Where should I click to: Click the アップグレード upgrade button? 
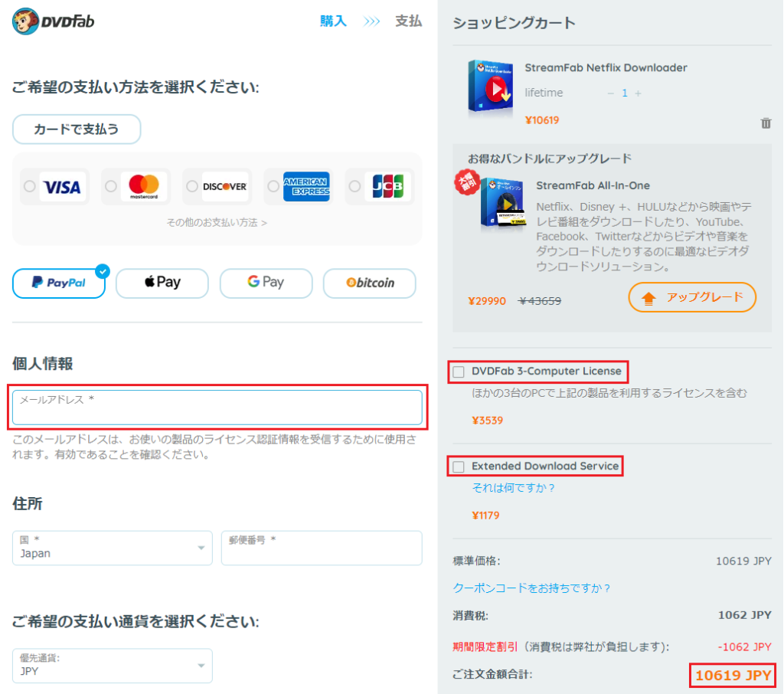point(692,298)
